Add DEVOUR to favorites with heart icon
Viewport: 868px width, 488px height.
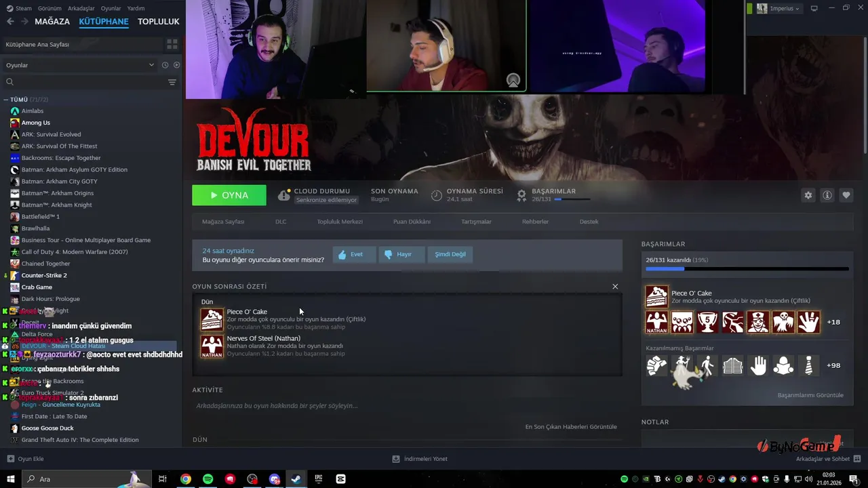pos(846,195)
